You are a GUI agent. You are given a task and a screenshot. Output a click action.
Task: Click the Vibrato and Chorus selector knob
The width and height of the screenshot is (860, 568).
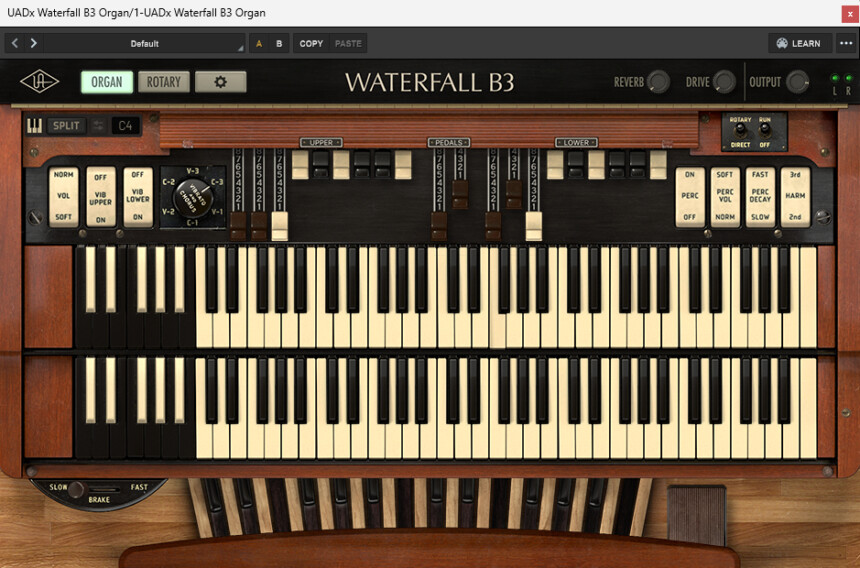click(192, 196)
